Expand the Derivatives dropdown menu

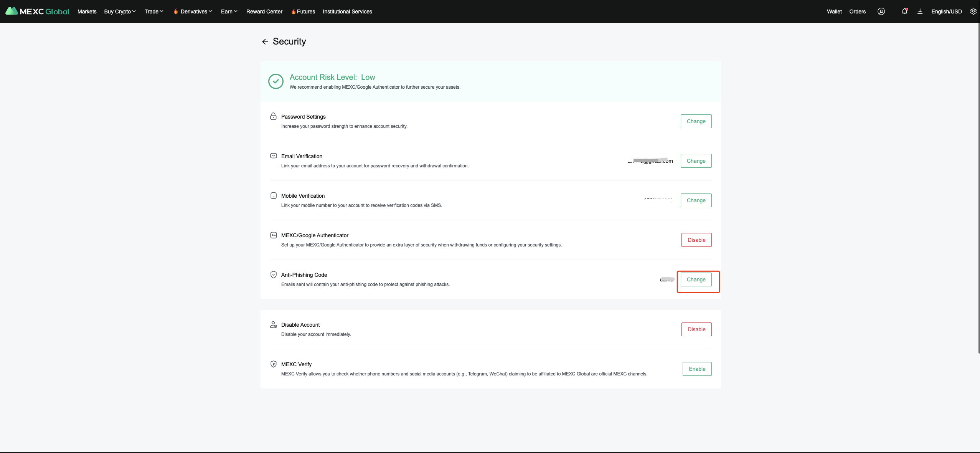coord(196,12)
